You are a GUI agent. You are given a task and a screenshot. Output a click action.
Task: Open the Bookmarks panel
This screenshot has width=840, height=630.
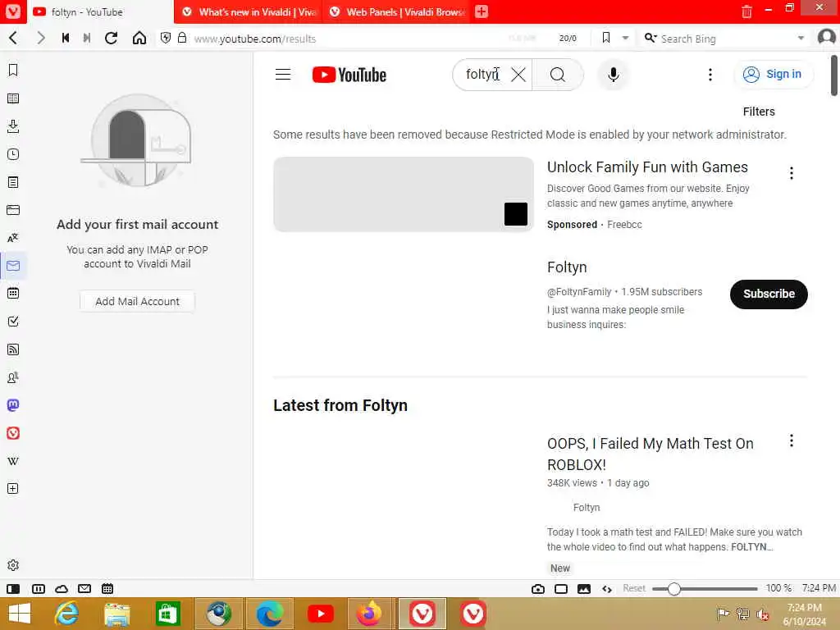(x=13, y=71)
